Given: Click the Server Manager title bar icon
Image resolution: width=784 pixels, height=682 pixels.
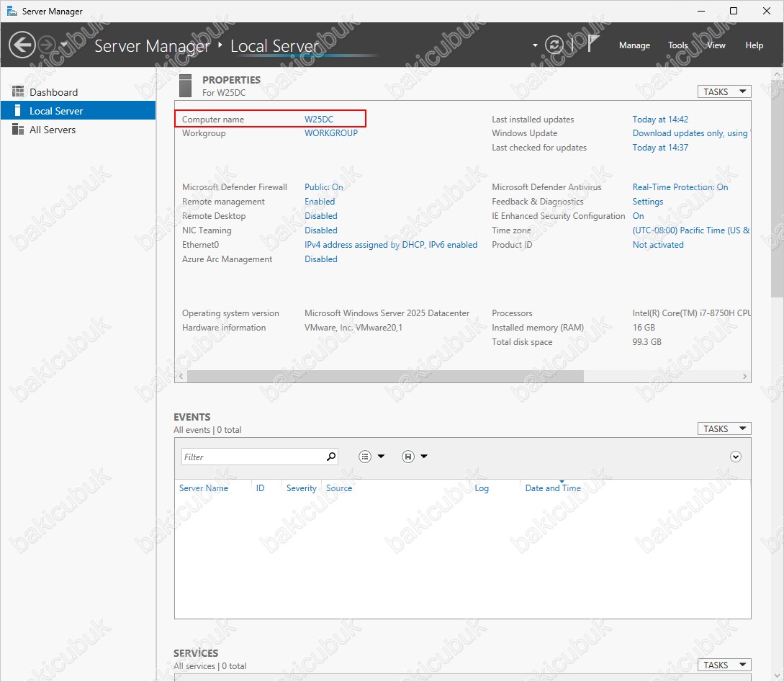Looking at the screenshot, I should click(12, 11).
